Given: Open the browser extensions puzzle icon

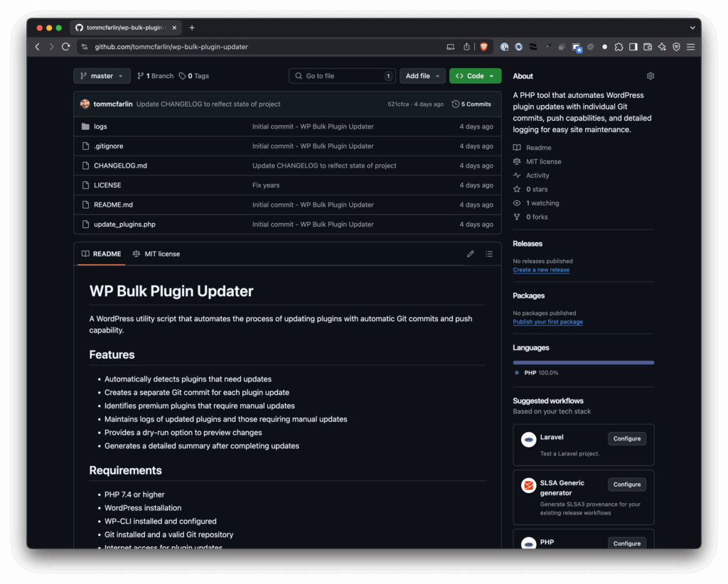Looking at the screenshot, I should [x=619, y=47].
